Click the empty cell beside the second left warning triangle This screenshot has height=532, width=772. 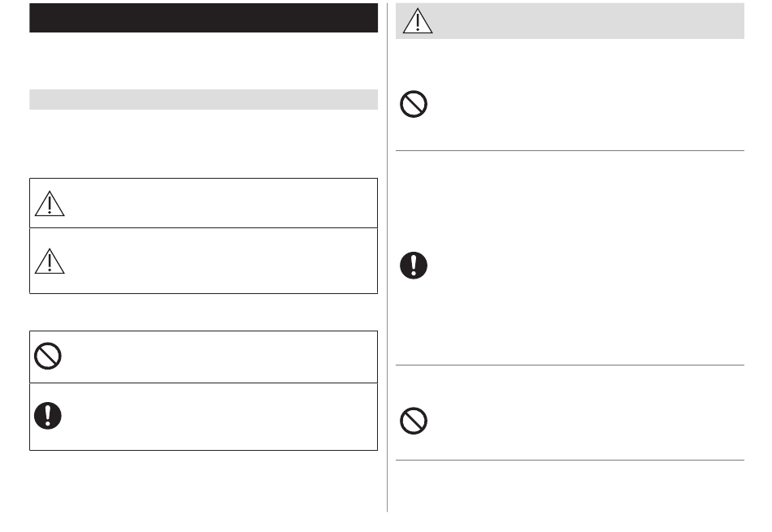[x=223, y=261]
